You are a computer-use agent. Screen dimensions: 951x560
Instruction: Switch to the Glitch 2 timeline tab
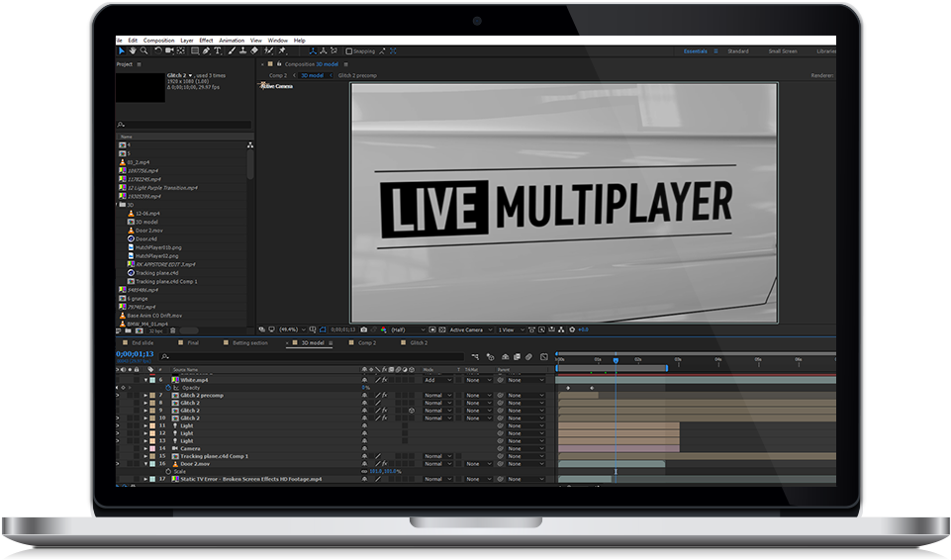[x=419, y=343]
